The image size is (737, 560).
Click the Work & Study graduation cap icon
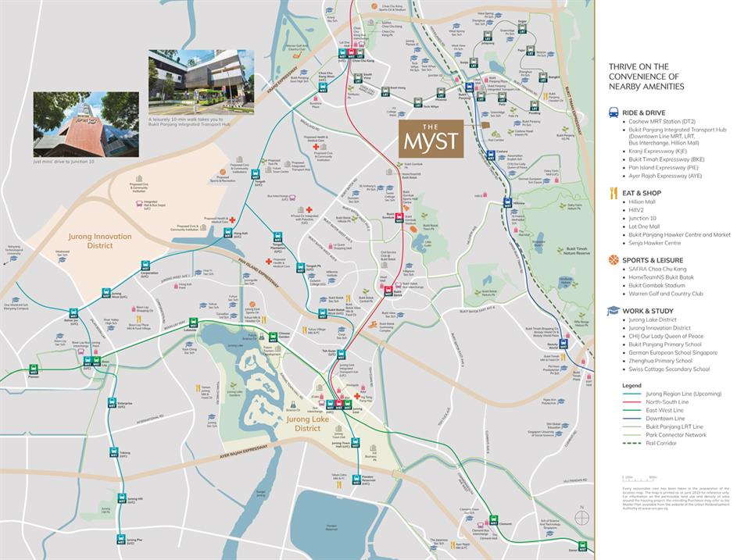pyautogui.click(x=614, y=311)
